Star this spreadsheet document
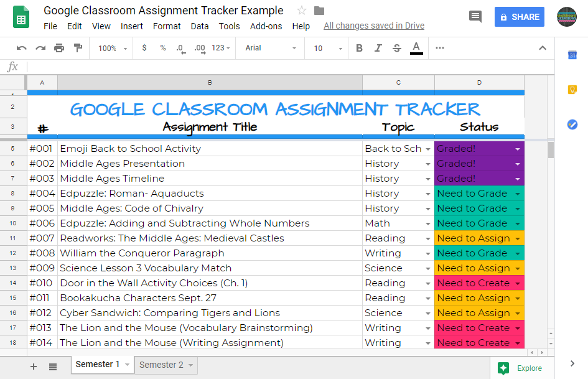The width and height of the screenshot is (588, 379). point(302,11)
